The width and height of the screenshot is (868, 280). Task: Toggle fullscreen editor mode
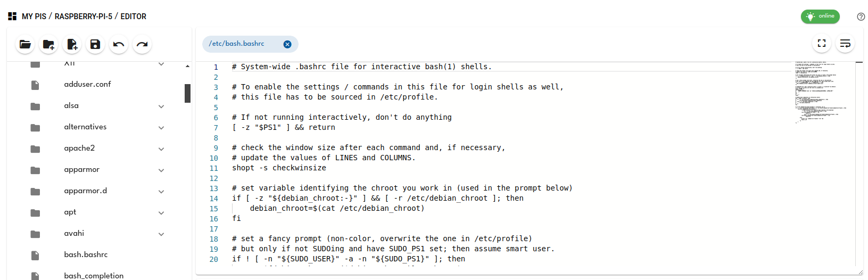[x=822, y=43]
